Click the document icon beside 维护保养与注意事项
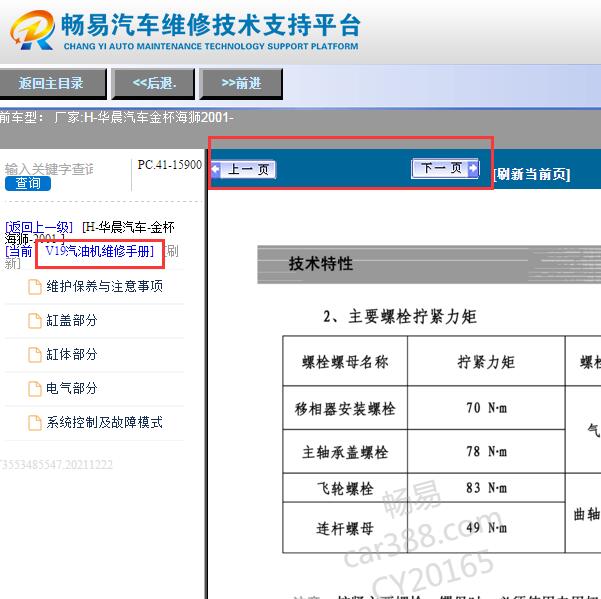The height and width of the screenshot is (599, 601). 35,287
